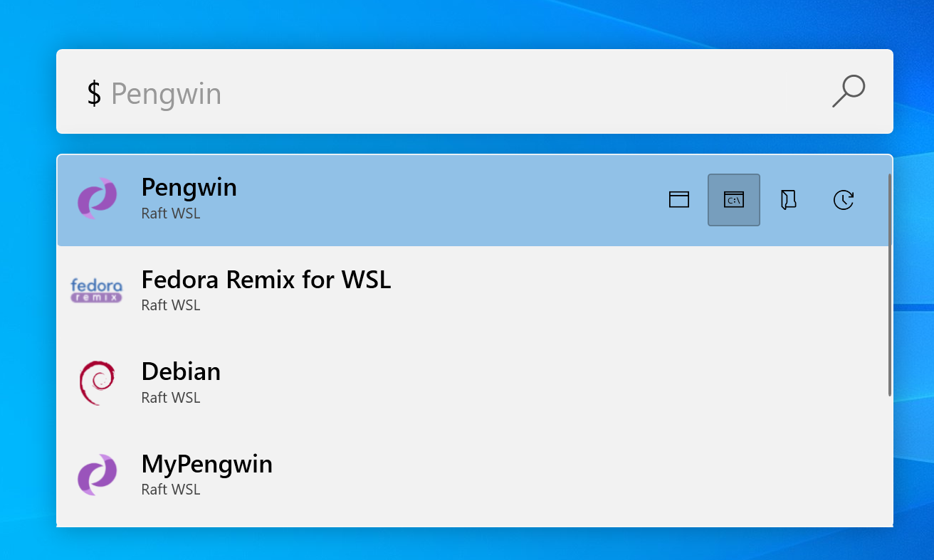The width and height of the screenshot is (934, 560).
Task: Click 'Raft WSL' subtitle under Fedora Remix
Action: tap(171, 305)
